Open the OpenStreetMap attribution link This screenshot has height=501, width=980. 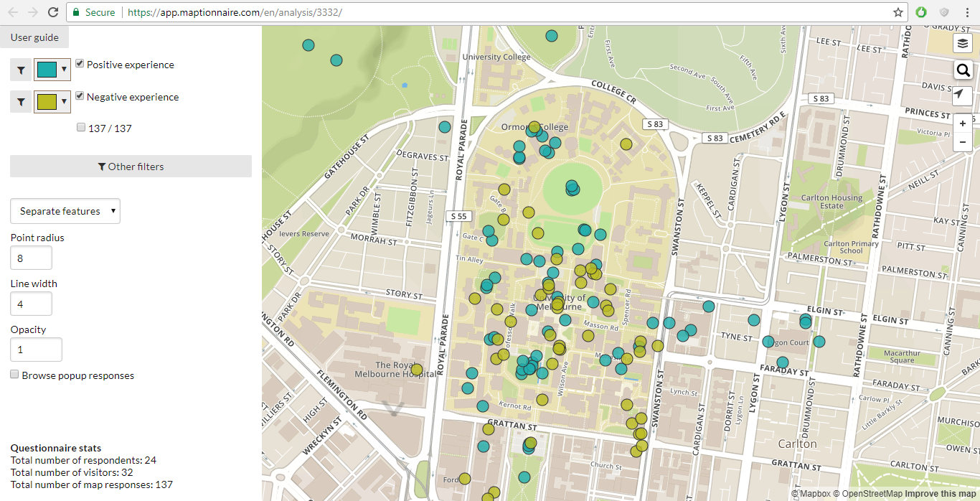867,494
